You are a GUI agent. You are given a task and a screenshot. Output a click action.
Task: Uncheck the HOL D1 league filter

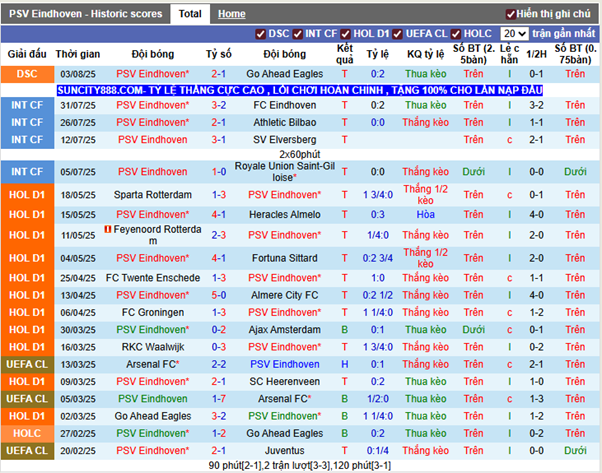point(346,34)
